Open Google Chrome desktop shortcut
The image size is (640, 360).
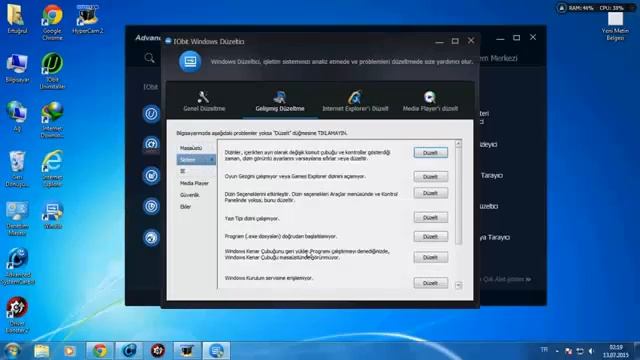[52, 22]
